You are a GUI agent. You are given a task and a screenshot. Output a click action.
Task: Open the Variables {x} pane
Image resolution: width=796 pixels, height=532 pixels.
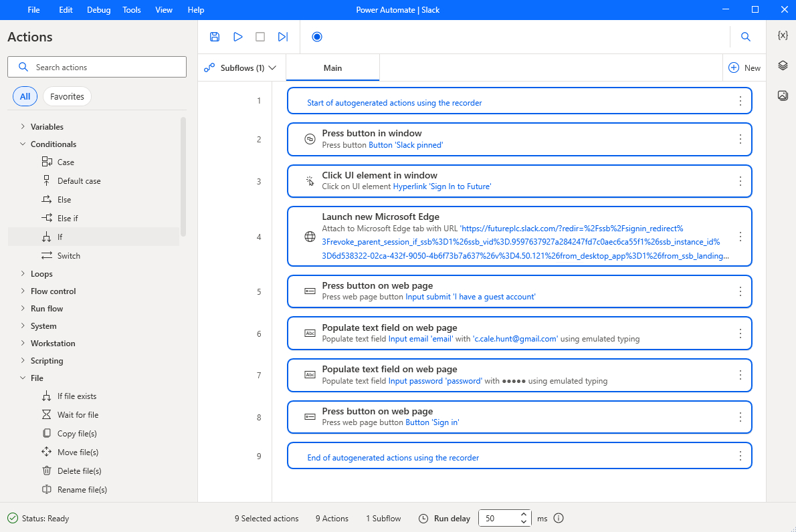(783, 35)
